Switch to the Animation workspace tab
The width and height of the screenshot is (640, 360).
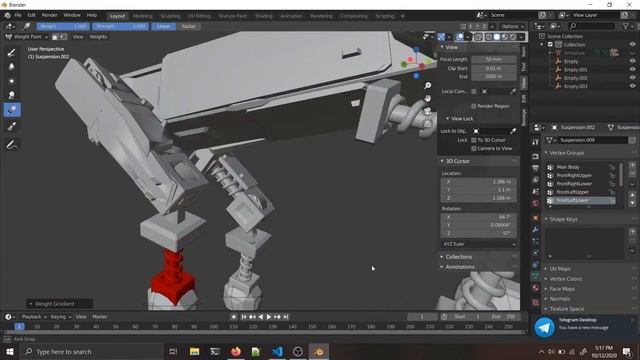point(291,16)
